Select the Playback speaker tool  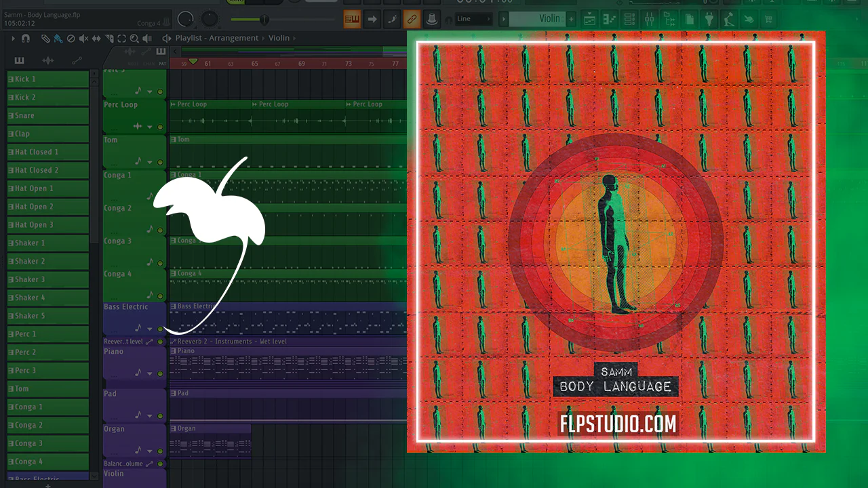pos(147,39)
